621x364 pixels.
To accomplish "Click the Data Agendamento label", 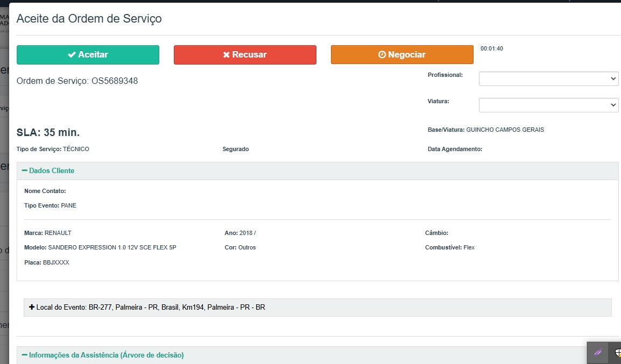I will (x=455, y=149).
